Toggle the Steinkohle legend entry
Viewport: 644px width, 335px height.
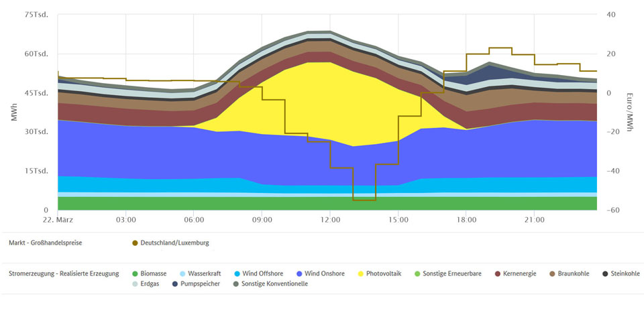621,273
